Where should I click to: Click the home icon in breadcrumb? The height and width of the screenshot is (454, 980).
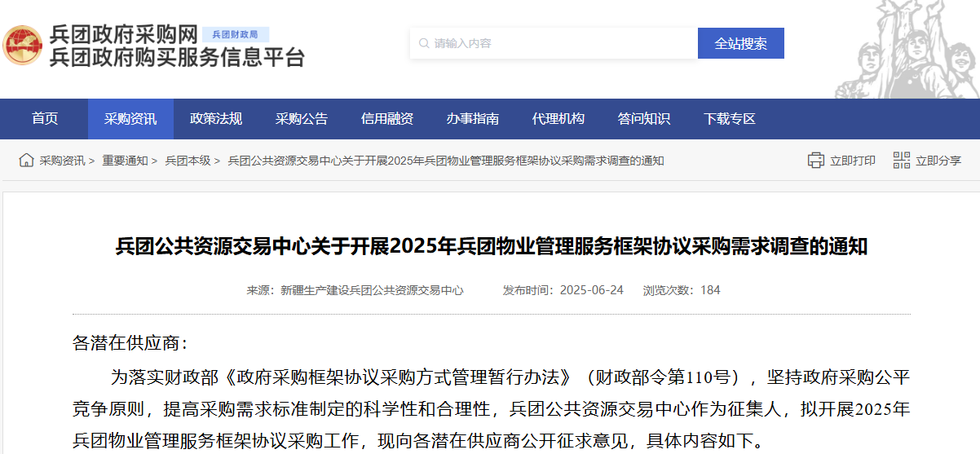[x=27, y=161]
